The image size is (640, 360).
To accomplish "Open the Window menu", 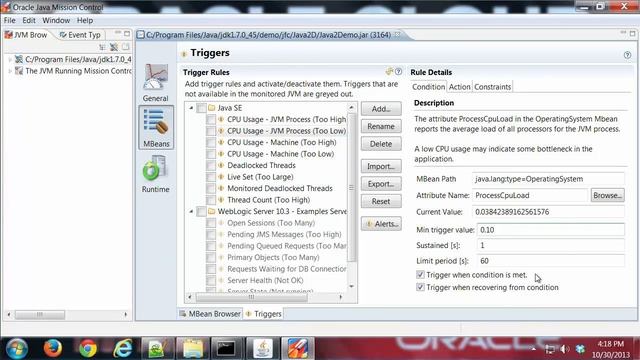I will point(56,20).
